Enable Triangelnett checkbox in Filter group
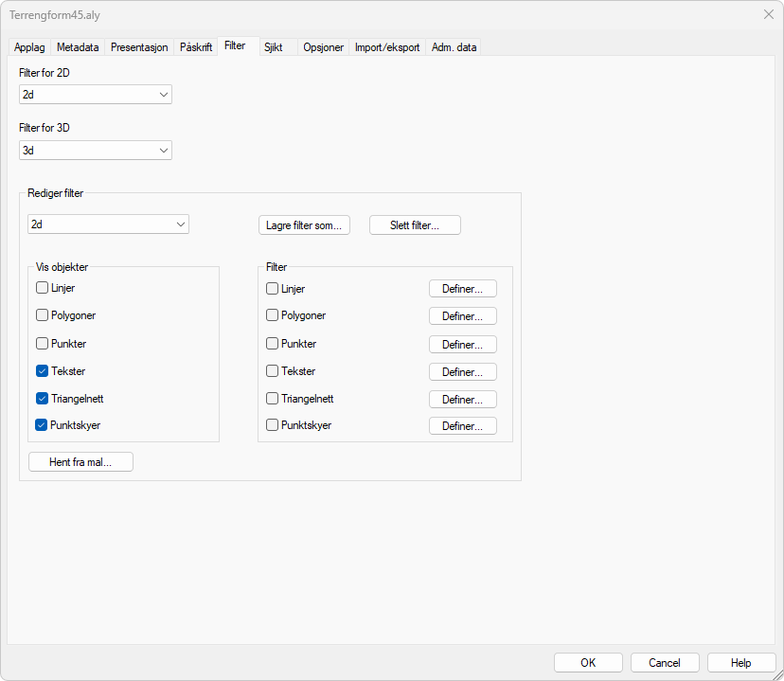 [273, 399]
